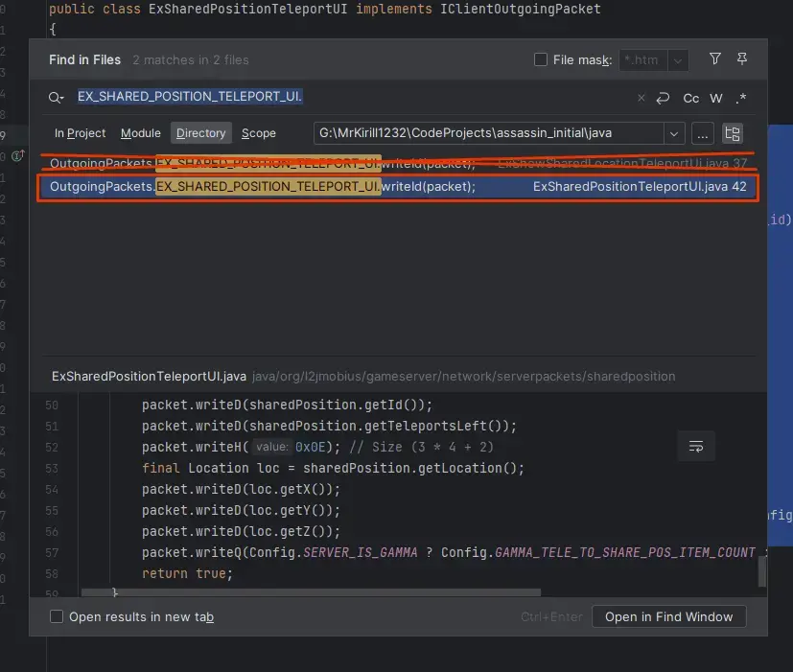Click preview line packet.writeD(sharedPosition.getTeleportsLeft());
The width and height of the screenshot is (793, 672).
[329, 426]
